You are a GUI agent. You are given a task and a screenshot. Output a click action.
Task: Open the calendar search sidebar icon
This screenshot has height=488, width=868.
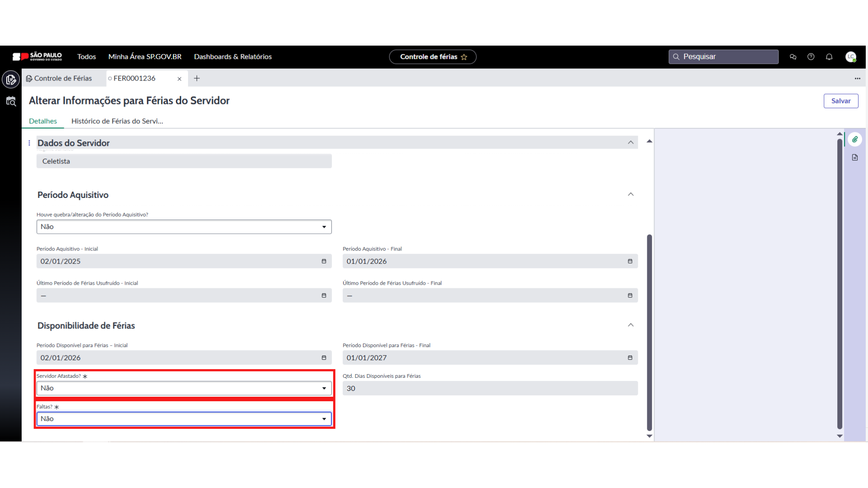click(11, 102)
